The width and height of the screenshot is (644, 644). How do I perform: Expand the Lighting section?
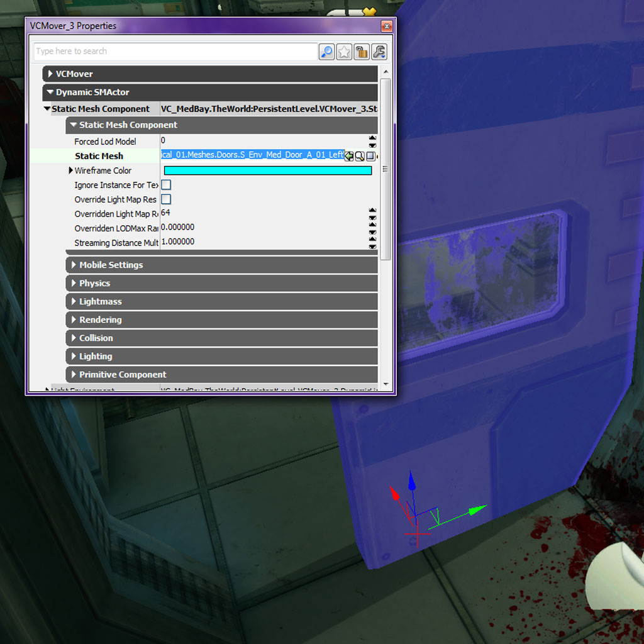point(74,356)
